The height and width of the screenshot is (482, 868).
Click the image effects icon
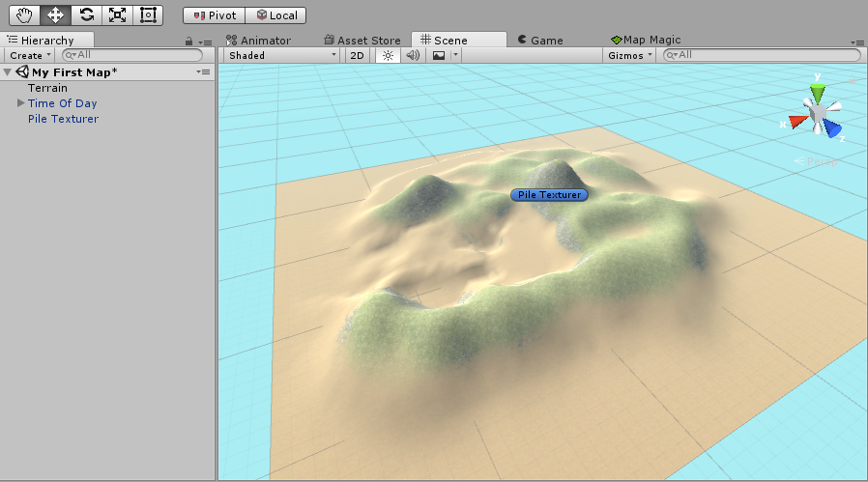[439, 55]
